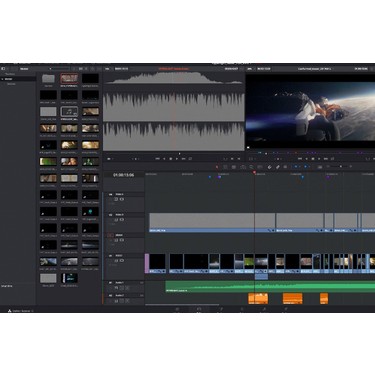Toggle loop playback in source viewer
375x375 pixels.
[x=190, y=159]
